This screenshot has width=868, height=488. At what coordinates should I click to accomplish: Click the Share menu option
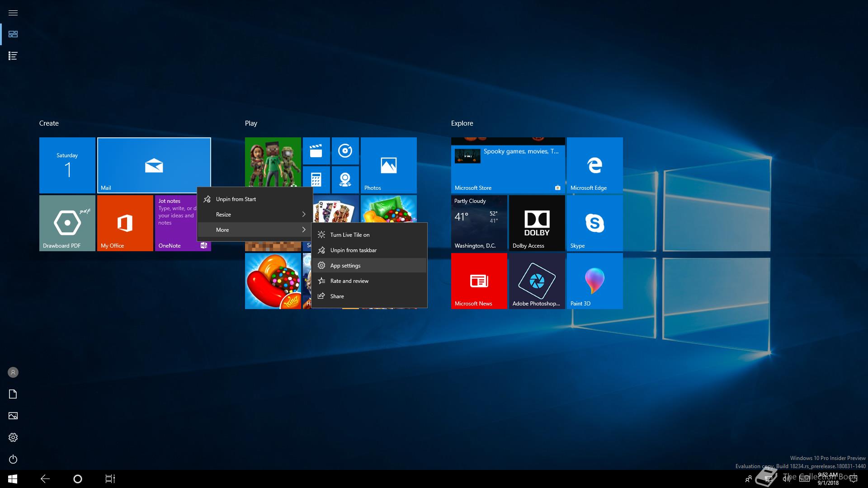[337, 296]
